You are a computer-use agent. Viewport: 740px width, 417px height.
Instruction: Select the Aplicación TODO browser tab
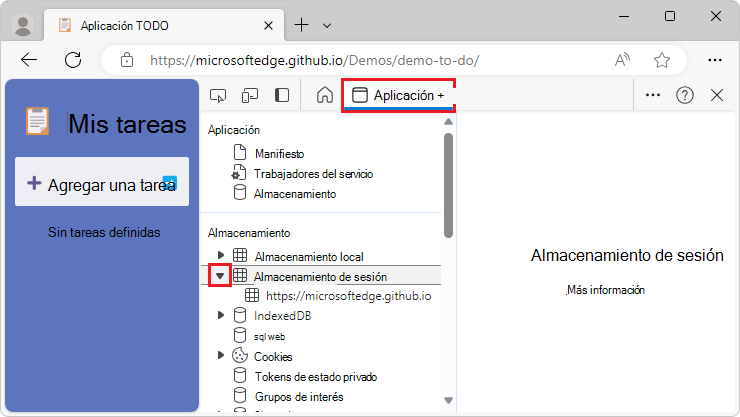pyautogui.click(x=164, y=25)
